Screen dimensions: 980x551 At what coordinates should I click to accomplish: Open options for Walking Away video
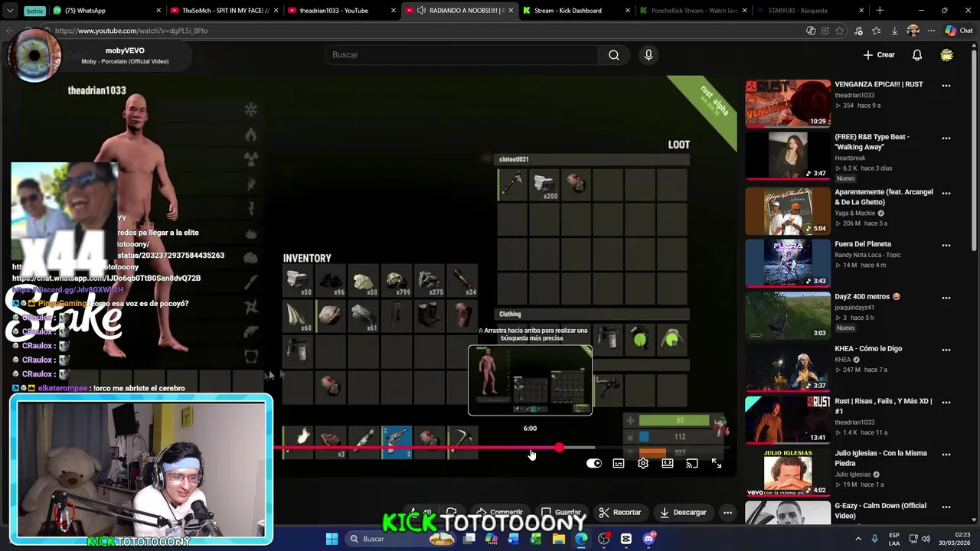(946, 139)
